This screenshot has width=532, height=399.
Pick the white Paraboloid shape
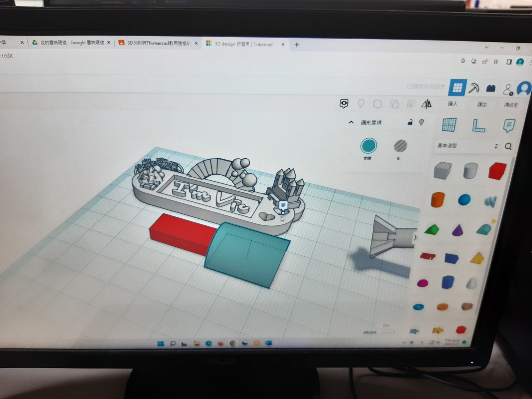(471, 283)
